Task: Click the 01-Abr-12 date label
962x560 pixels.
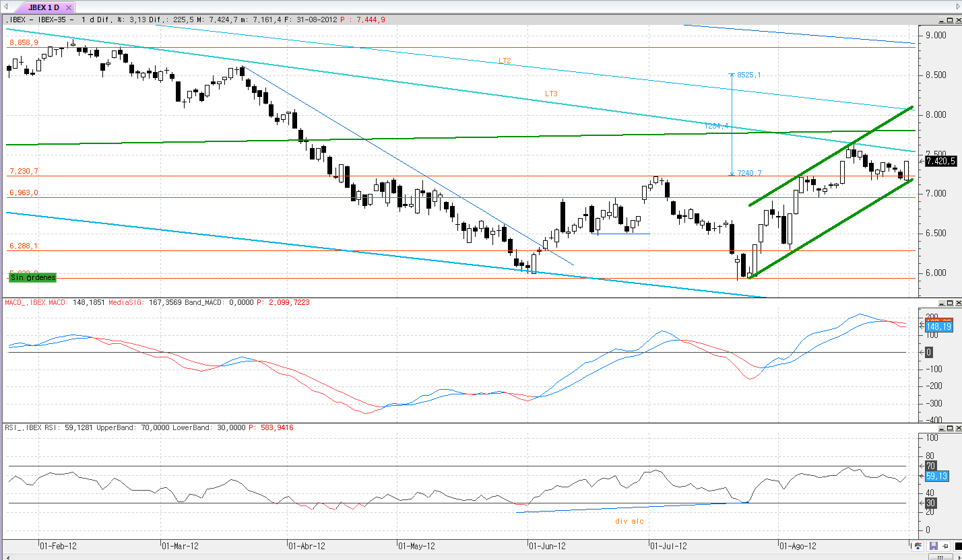Action: coord(307,547)
